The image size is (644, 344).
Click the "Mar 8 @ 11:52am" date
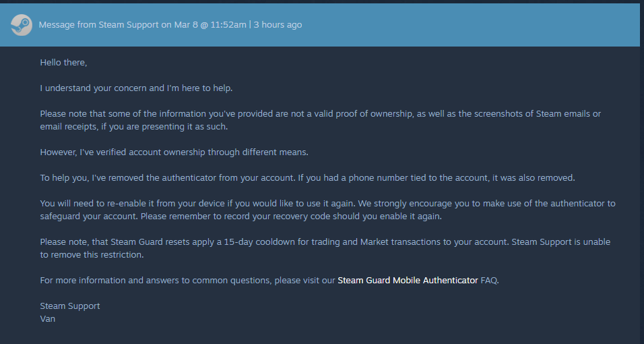(209, 25)
